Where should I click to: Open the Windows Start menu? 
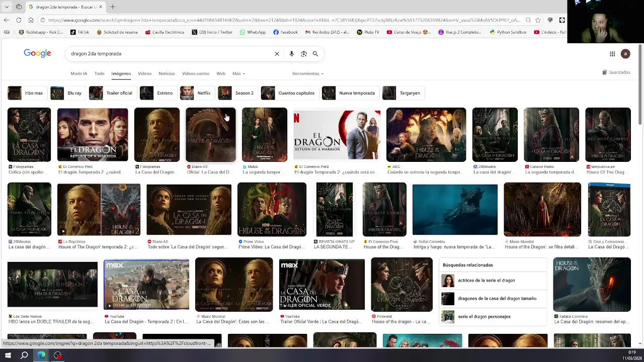point(8,355)
